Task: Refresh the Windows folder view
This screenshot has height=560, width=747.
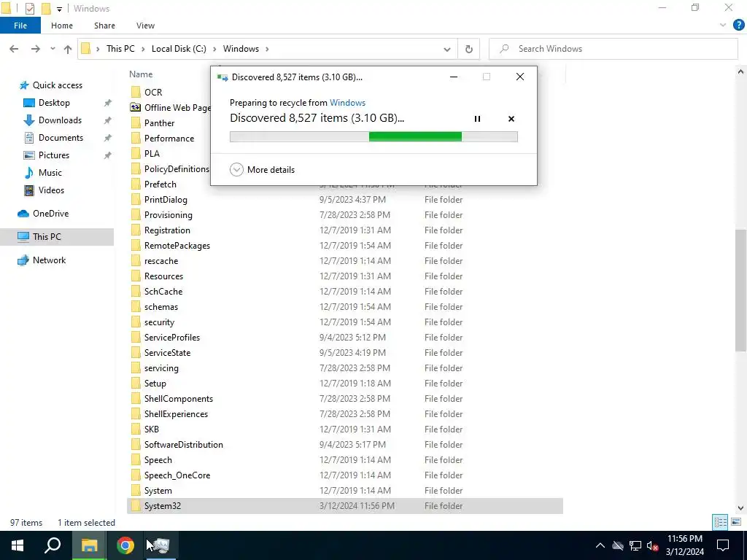Action: [469, 49]
